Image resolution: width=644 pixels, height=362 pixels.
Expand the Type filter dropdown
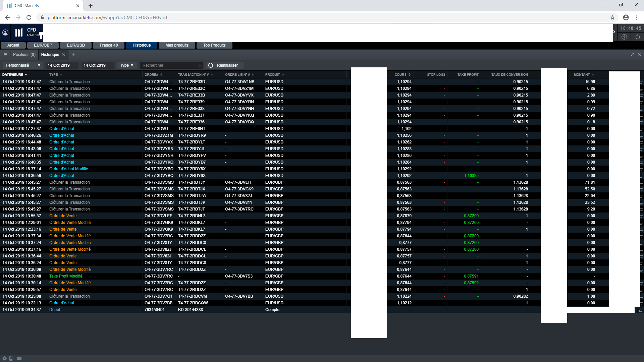pos(127,65)
